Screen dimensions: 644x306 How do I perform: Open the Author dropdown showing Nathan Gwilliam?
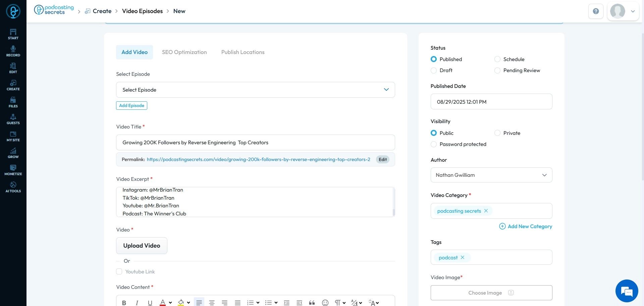[491, 175]
